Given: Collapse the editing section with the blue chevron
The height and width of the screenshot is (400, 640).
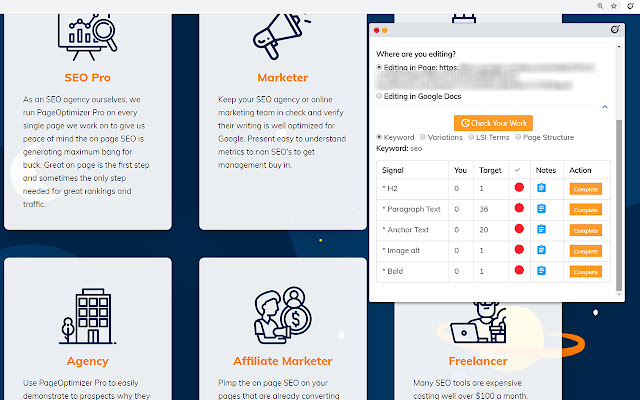Looking at the screenshot, I should pyautogui.click(x=605, y=107).
